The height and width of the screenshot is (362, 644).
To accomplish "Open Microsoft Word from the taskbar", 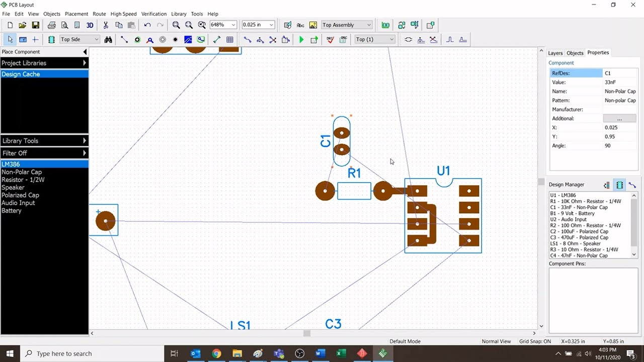I will (x=320, y=353).
